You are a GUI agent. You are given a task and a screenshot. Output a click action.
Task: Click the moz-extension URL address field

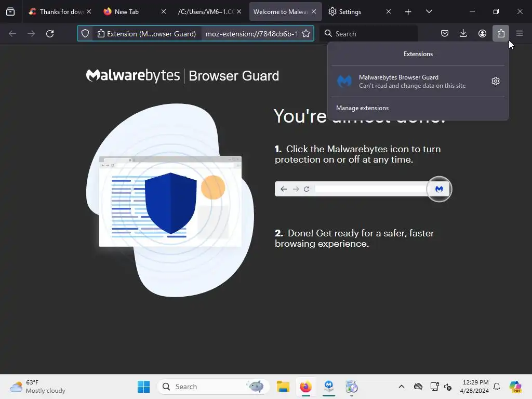[x=251, y=34]
